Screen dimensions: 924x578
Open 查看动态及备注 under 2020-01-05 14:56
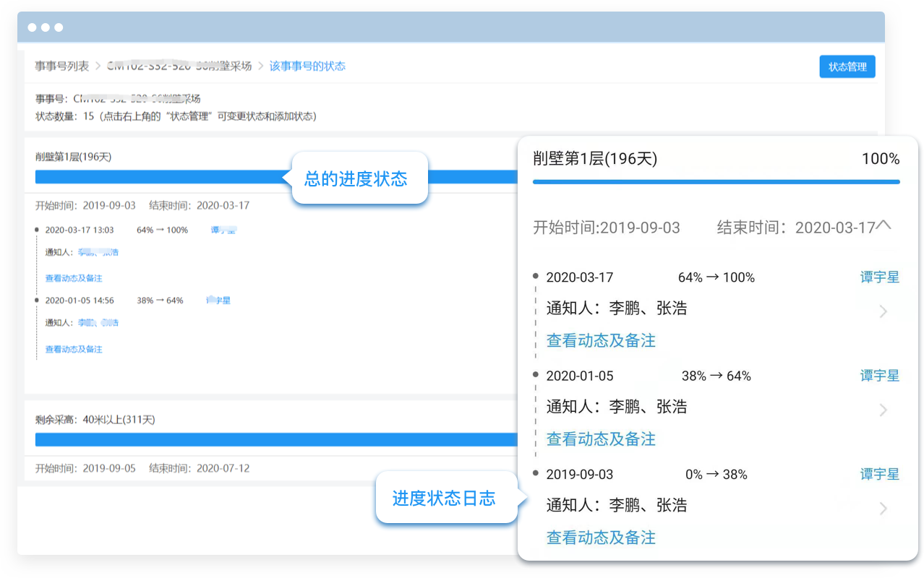point(74,349)
